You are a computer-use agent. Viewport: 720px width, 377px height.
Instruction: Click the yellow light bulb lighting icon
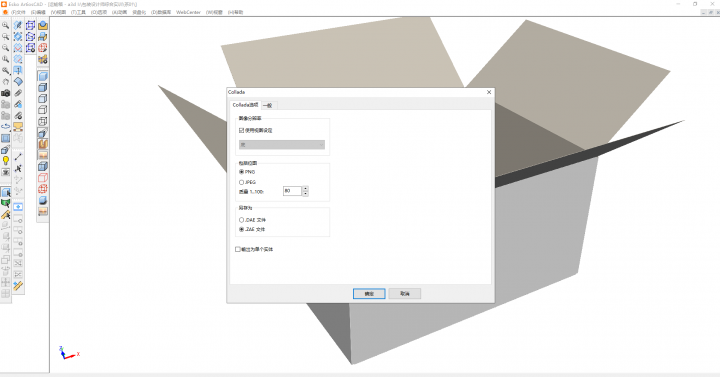coord(6,161)
